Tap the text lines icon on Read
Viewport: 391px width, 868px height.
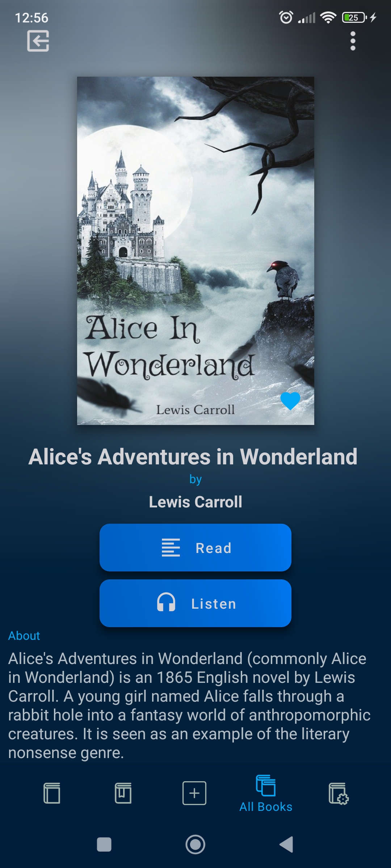tap(171, 548)
